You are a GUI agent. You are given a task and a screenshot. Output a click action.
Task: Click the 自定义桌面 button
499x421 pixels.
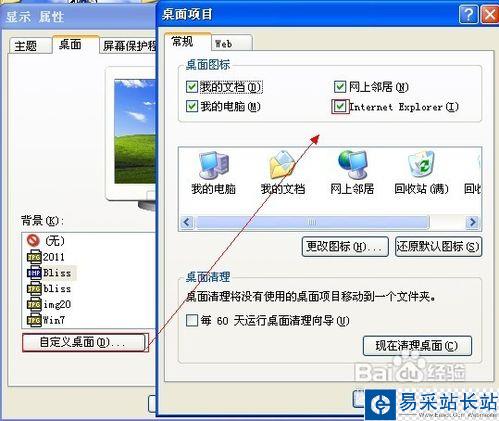pyautogui.click(x=84, y=342)
